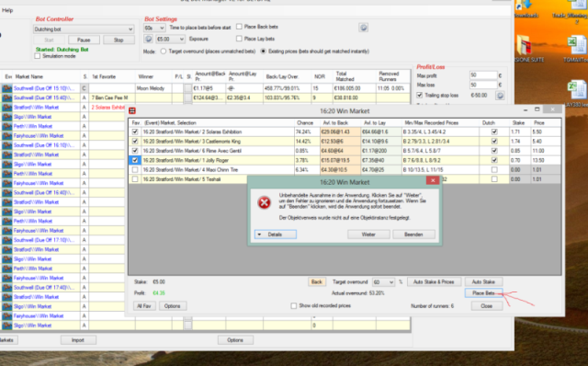Uncheck Dutch box for 1 Jolly Roger

[x=494, y=160]
